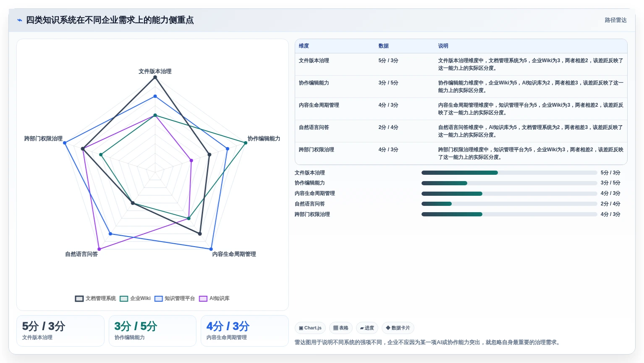Click 跨部门权限治理 table row cell

[x=317, y=150]
